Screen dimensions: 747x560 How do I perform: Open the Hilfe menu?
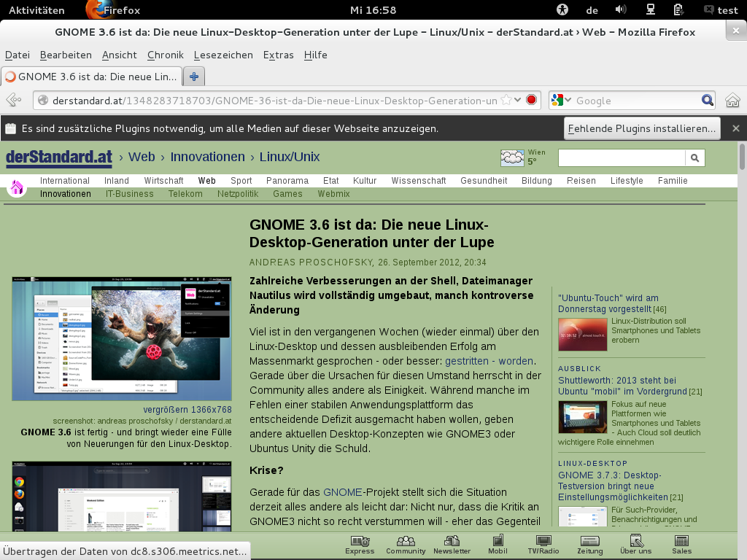[x=315, y=55]
